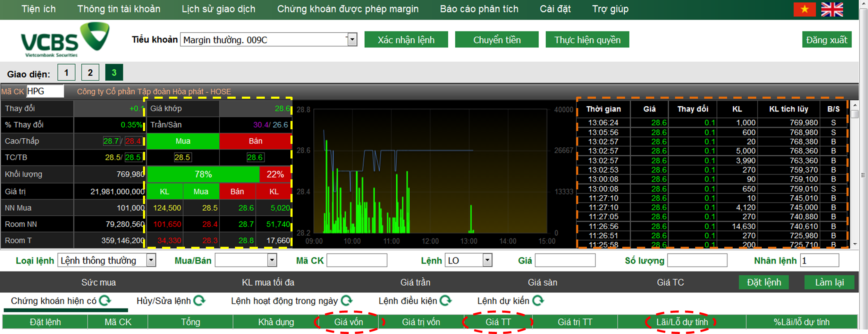
Task: Open the Mua/Bán dropdown
Action: (x=272, y=260)
